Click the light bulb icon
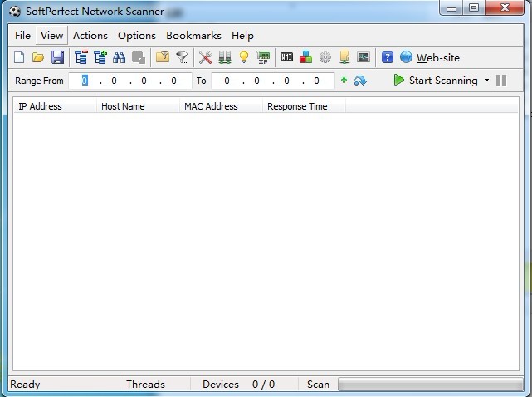Screen dimensions: 532x397 (x=244, y=57)
